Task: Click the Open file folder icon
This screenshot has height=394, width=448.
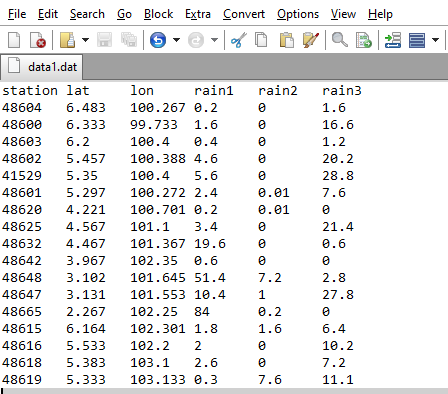Action: click(68, 40)
